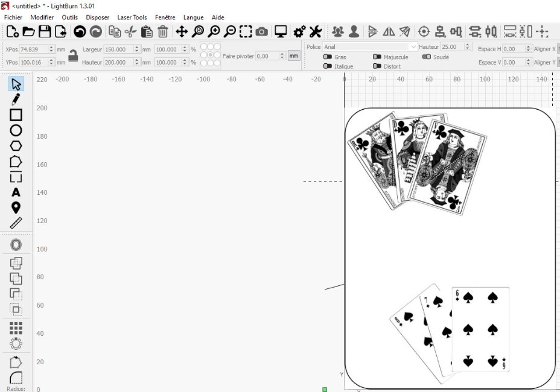Image resolution: width=560 pixels, height=392 pixels.
Task: Select the Measure ruler tool
Action: pos(16,223)
